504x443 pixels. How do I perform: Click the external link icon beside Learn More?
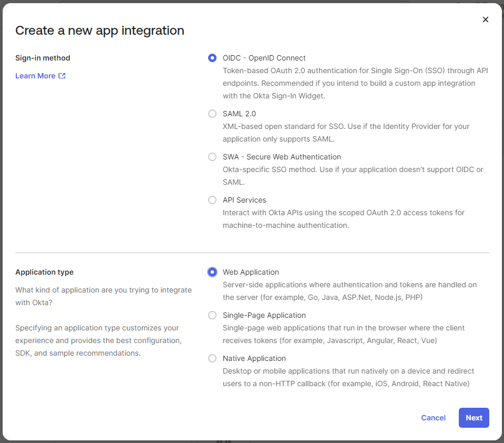[62, 76]
